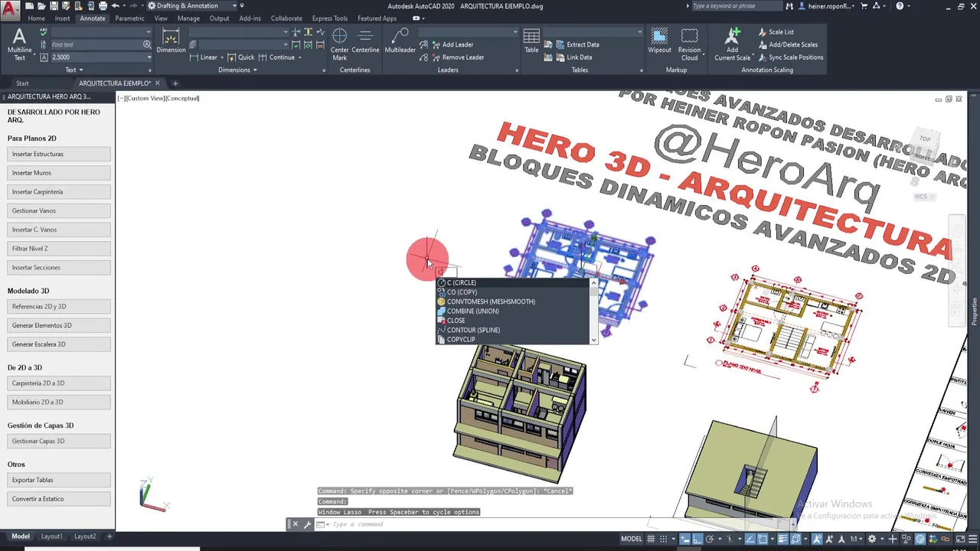Click the Continue dimension tool
The image size is (980, 551).
(276, 57)
